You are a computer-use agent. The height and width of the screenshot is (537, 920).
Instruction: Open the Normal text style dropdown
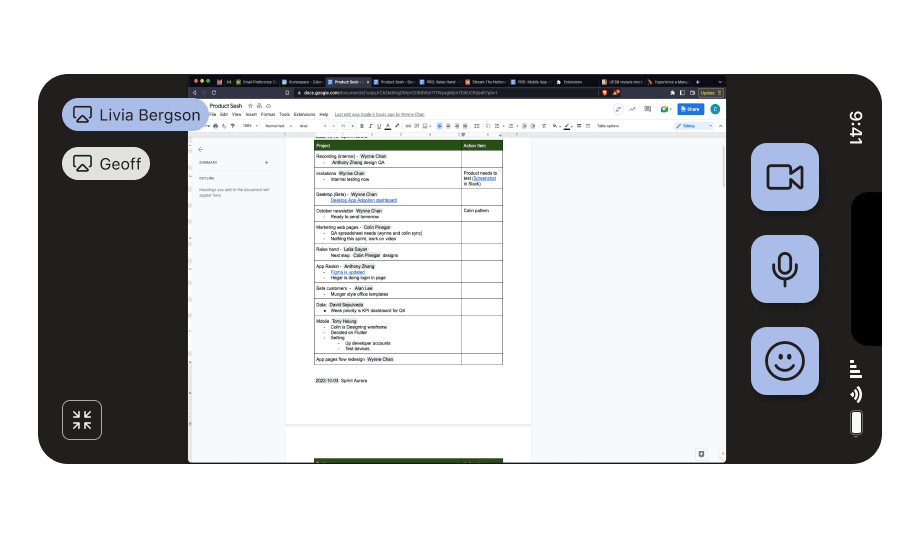tap(277, 126)
